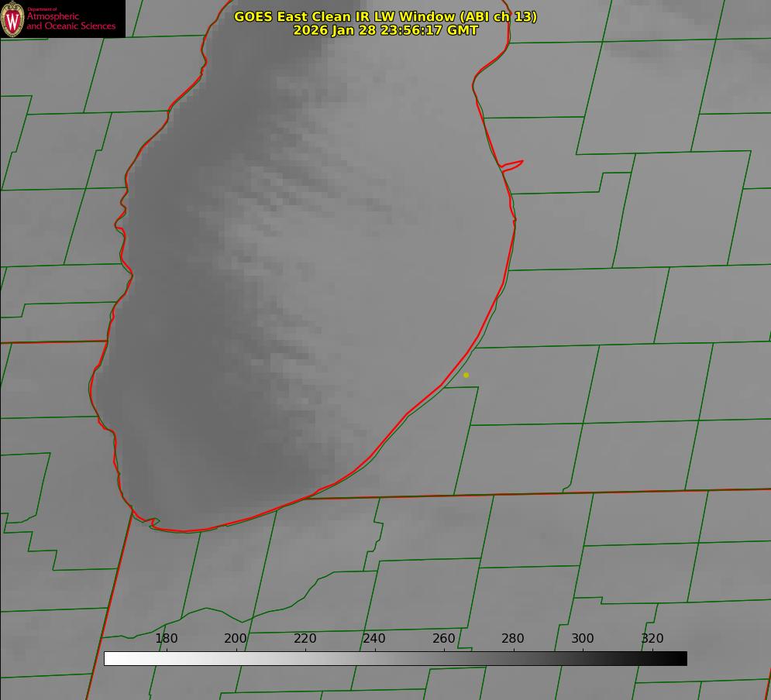Click the UW crest logo icon
The height and width of the screenshot is (700, 771).
point(12,19)
